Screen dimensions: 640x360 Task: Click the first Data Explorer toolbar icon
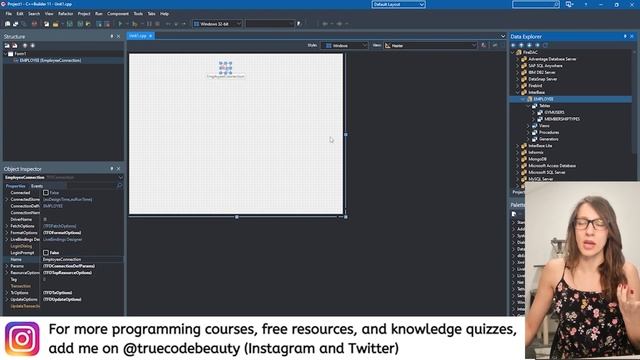514,45
